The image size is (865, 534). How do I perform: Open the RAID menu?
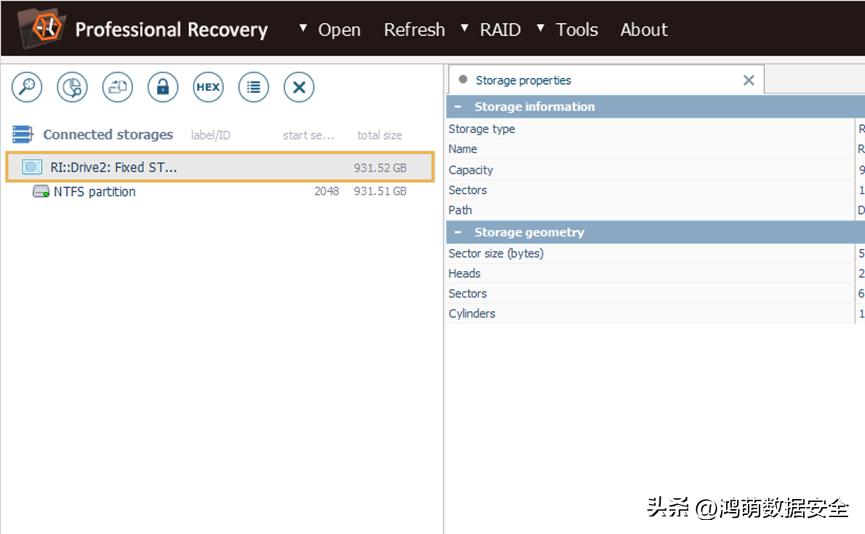click(500, 29)
